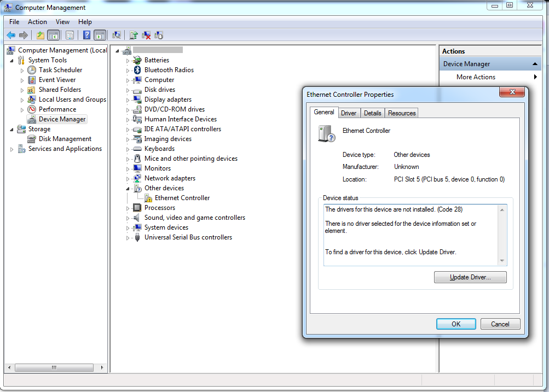The width and height of the screenshot is (549, 392).
Task: Click the Scan for hardware changes toolbar icon
Action: tap(117, 35)
